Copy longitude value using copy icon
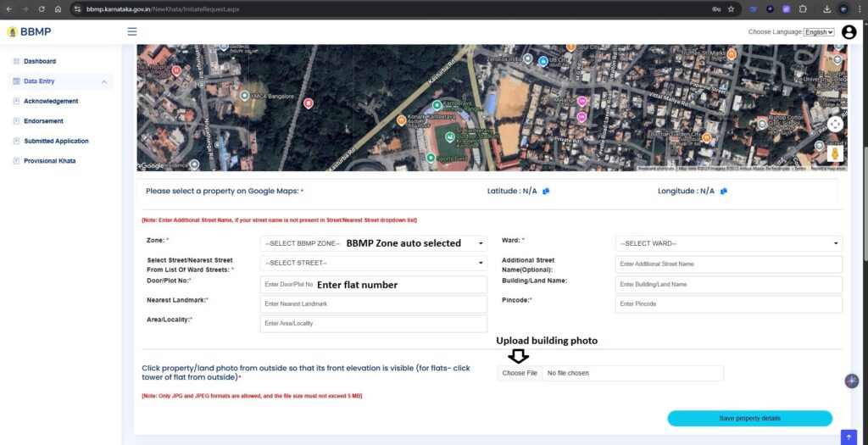This screenshot has height=445, width=868. [x=724, y=192]
